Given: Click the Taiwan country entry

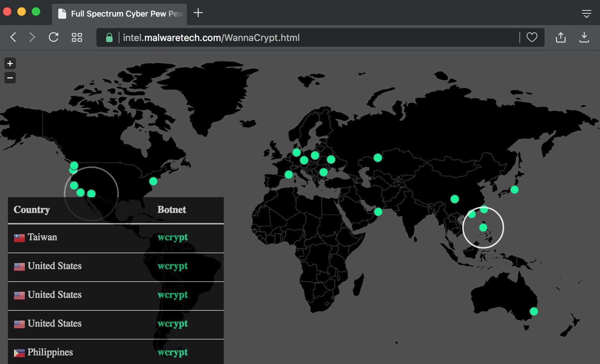Looking at the screenshot, I should 42,237.
